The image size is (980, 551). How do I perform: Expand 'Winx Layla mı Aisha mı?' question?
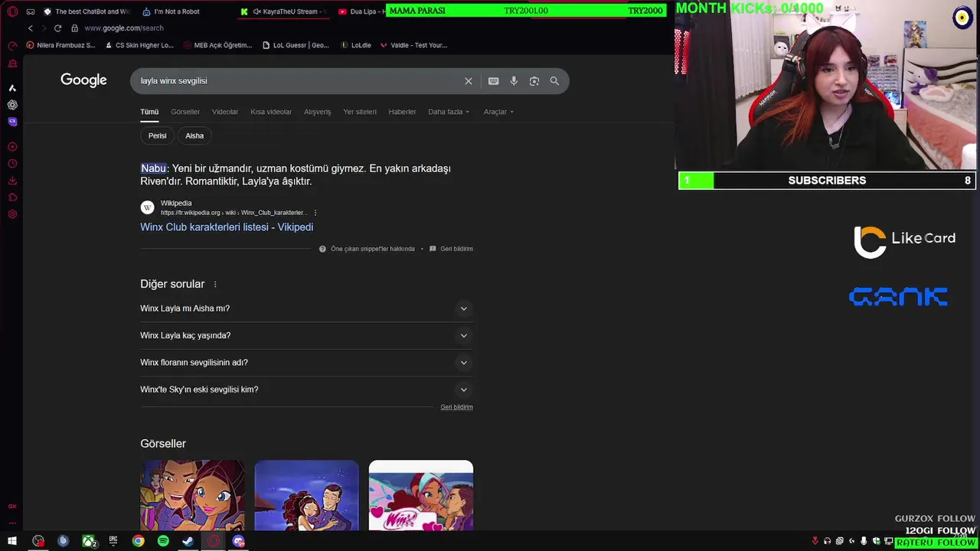306,308
